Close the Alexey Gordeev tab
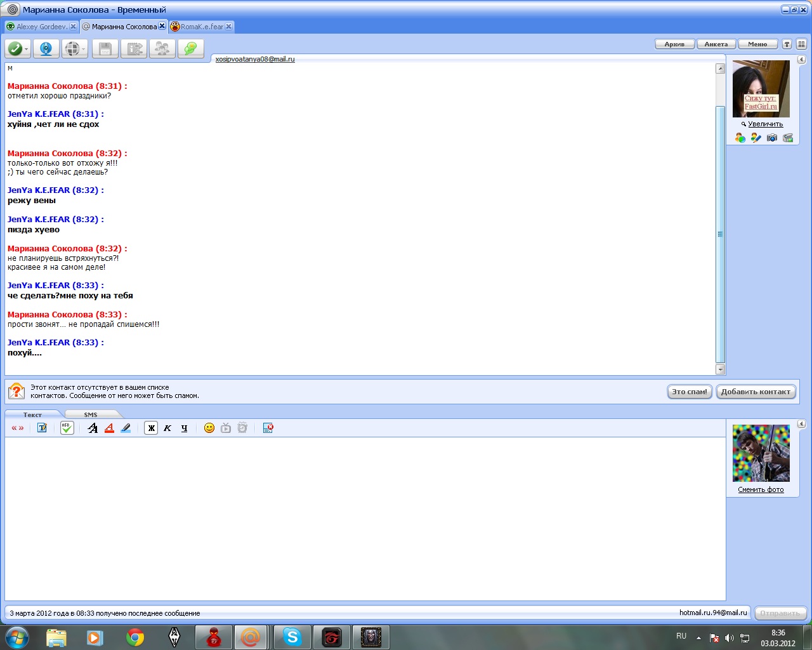The height and width of the screenshot is (650, 812). click(x=73, y=27)
